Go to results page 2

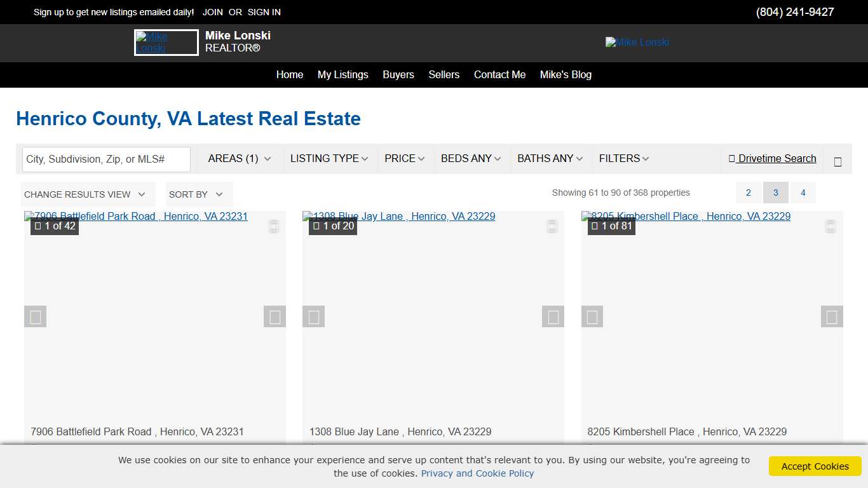click(748, 193)
